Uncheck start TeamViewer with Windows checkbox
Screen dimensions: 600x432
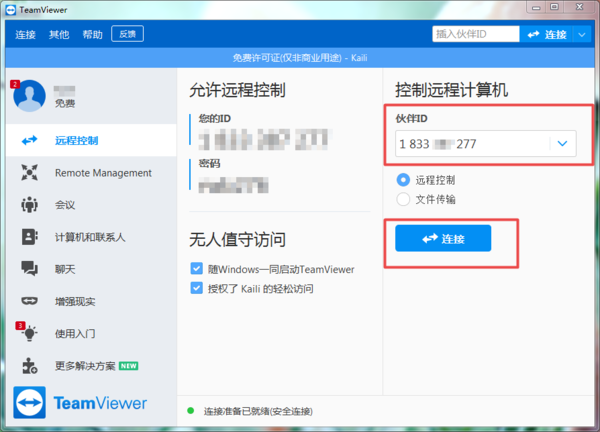[196, 269]
